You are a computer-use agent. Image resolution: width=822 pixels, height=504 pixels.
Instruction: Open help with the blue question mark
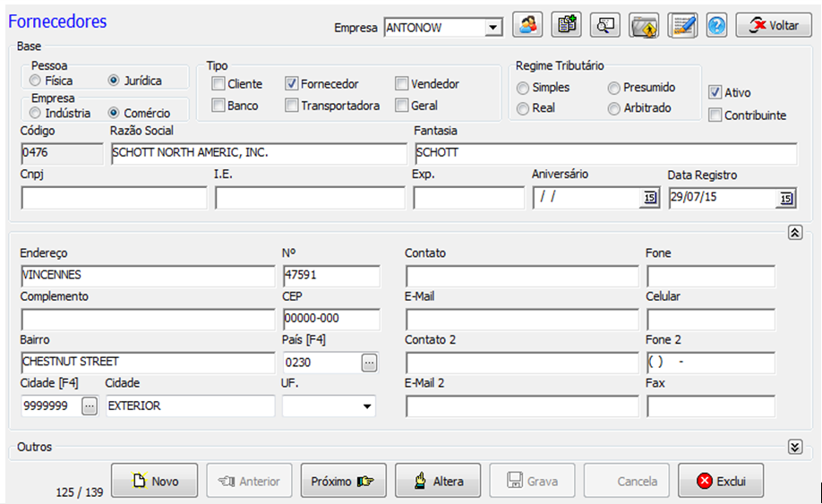(716, 25)
